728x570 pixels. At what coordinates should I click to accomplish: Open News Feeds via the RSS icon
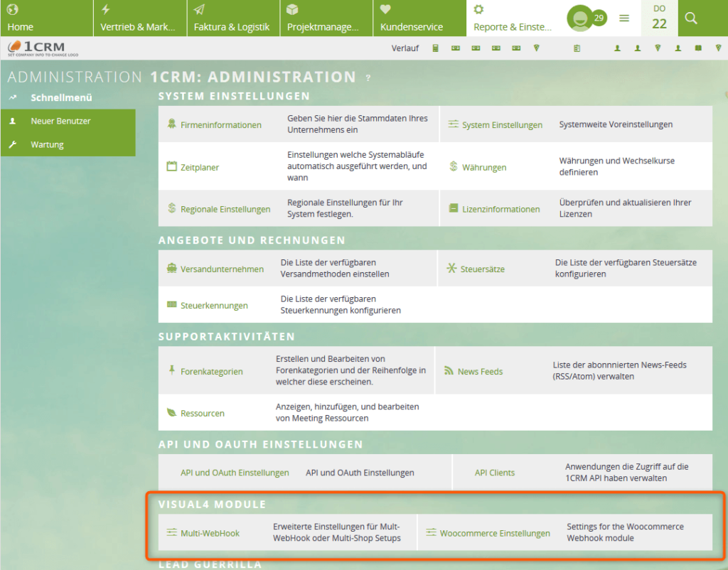478,372
